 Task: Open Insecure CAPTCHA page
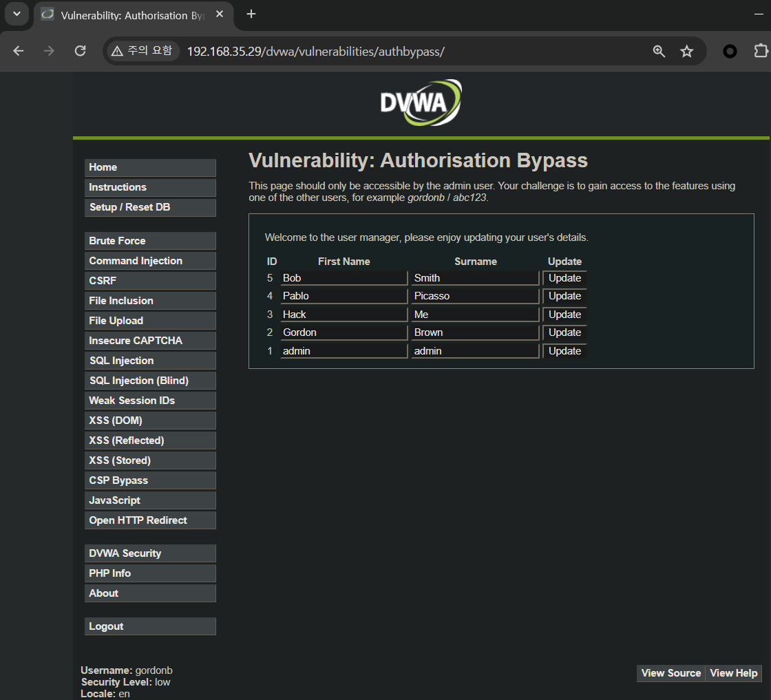pyautogui.click(x=150, y=341)
